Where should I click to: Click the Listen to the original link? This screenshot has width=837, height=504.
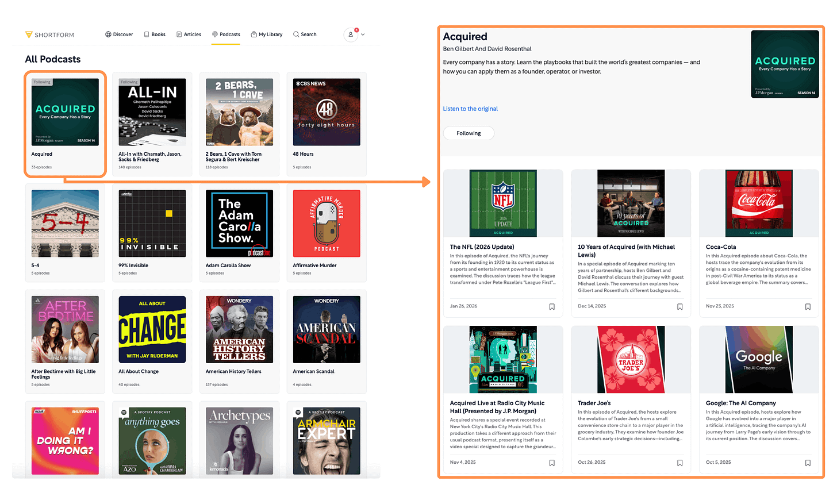pos(470,108)
